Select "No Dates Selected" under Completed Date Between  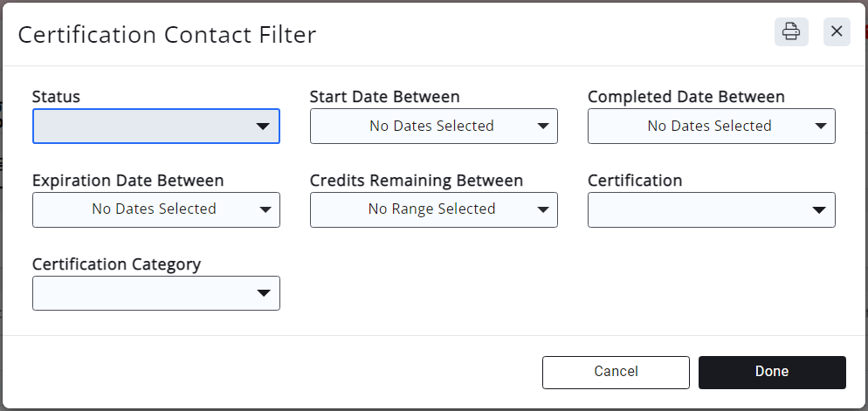709,127
